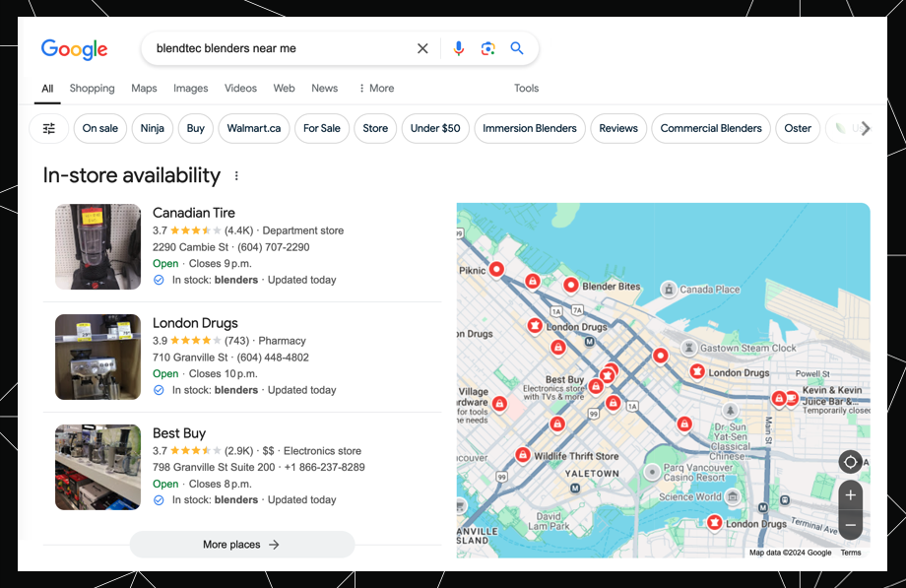Switch to the Images tab
The image size is (906, 588).
[190, 89]
